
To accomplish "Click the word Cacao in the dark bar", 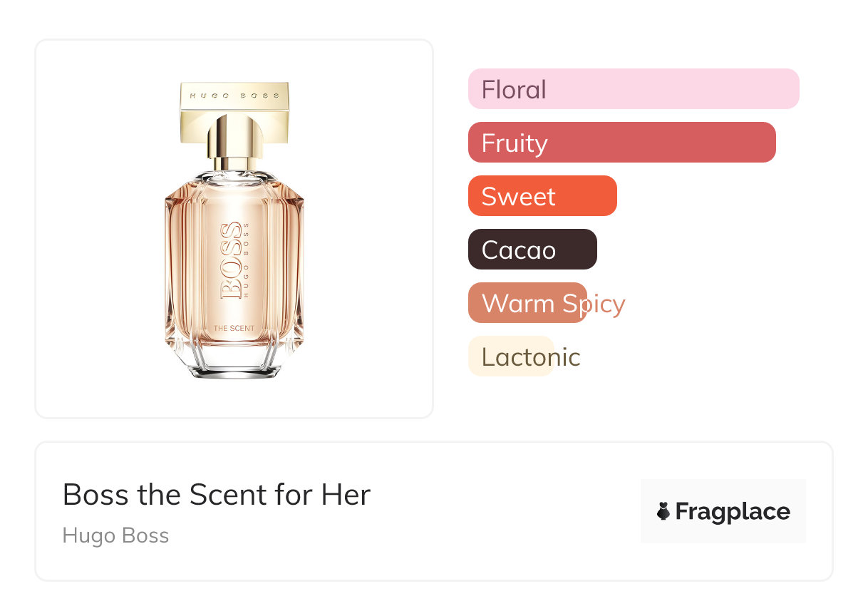I will (518, 250).
